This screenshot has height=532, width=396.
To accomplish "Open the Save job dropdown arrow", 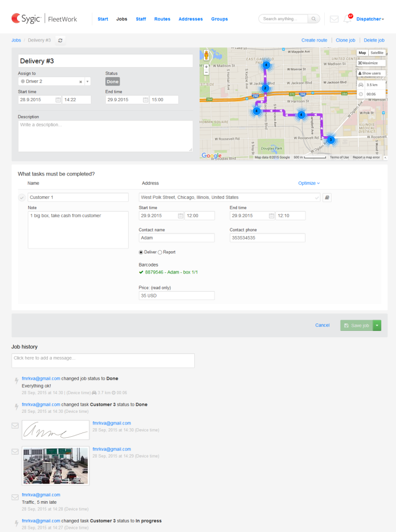I will (377, 326).
